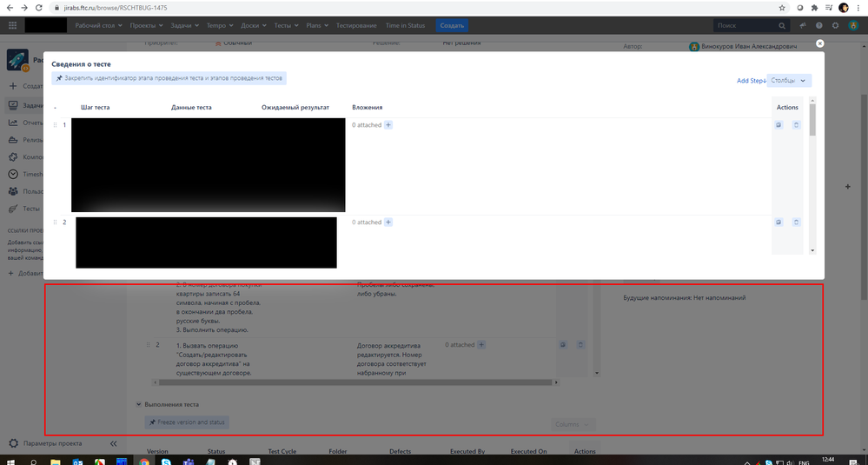The image size is (868, 465).
Task: Open the background Columns dropdown
Action: click(x=573, y=425)
